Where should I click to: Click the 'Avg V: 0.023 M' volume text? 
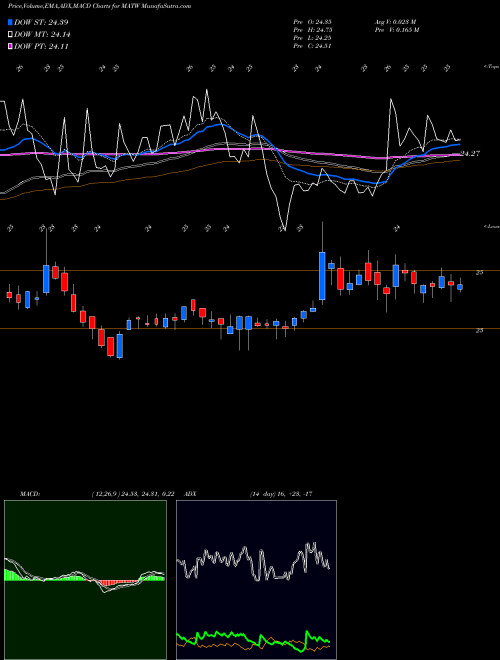(x=395, y=22)
